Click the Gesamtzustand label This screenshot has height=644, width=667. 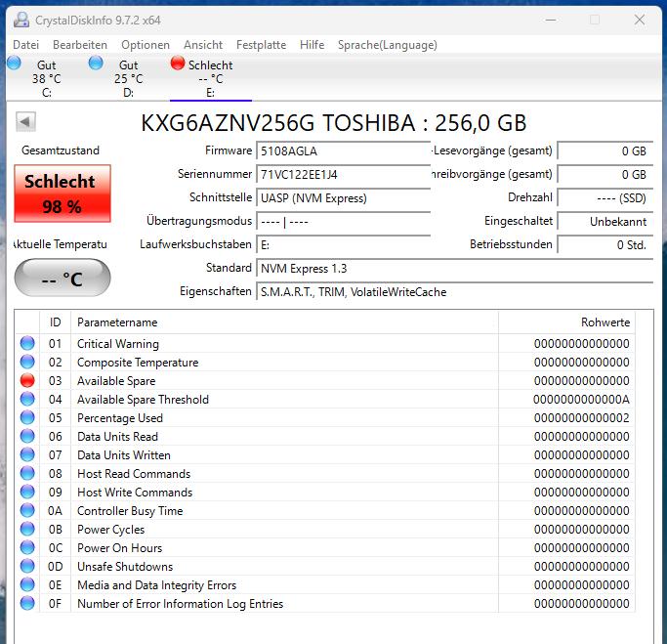(61, 150)
